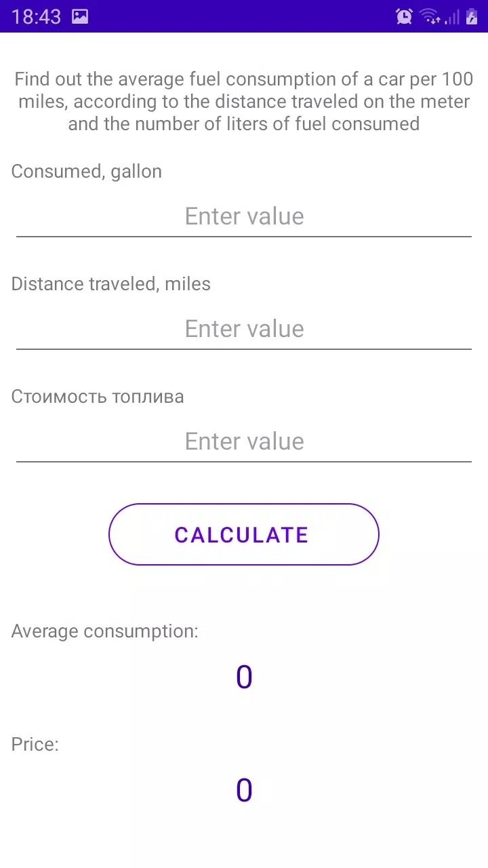Tap the Distance traveled, miles label
Screen dimensions: 488x868
pos(111,284)
